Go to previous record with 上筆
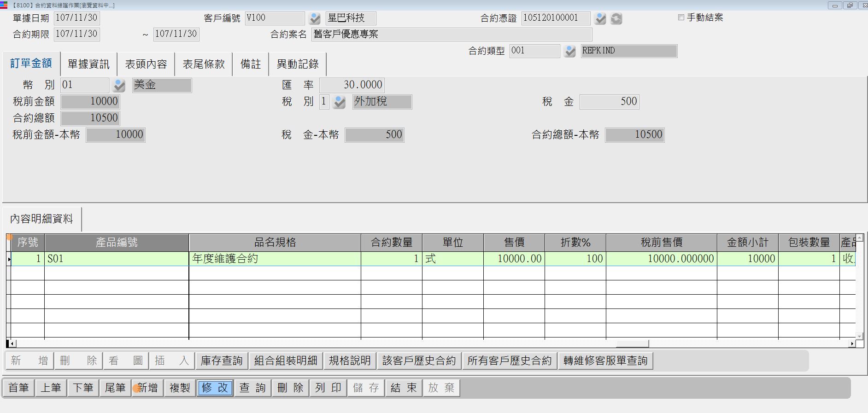868x413 pixels. pyautogui.click(x=51, y=388)
